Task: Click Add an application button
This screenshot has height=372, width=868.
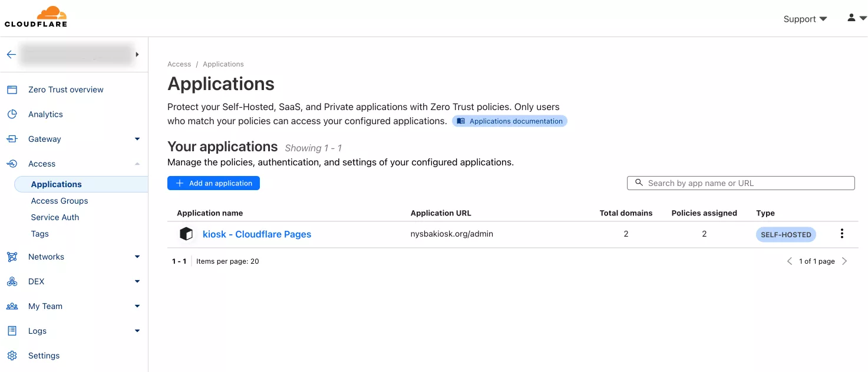Action: [213, 183]
